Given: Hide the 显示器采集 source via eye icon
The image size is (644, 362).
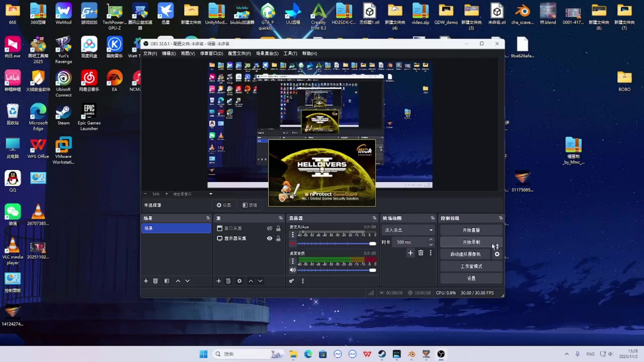Looking at the screenshot, I should coord(269,238).
